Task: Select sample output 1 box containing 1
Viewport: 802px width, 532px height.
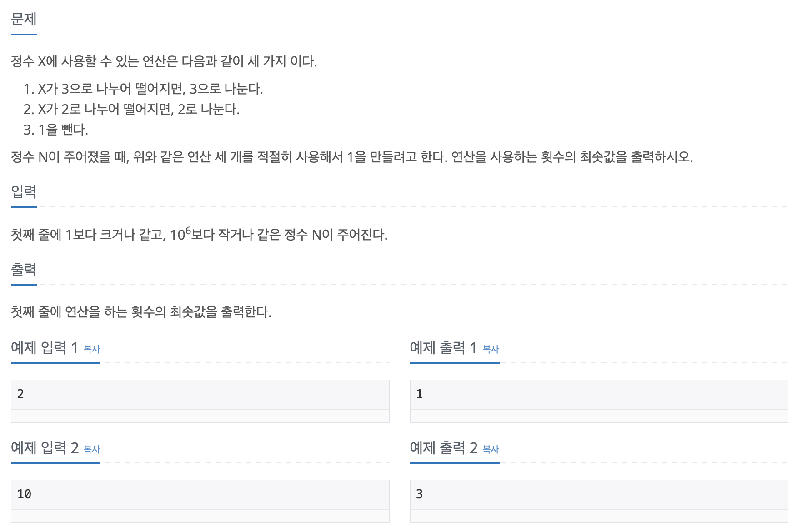Action: pyautogui.click(x=599, y=394)
